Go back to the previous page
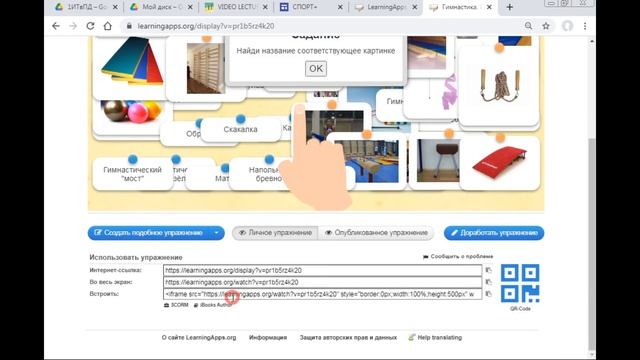The height and width of the screenshot is (360, 640). pyautogui.click(x=56, y=26)
